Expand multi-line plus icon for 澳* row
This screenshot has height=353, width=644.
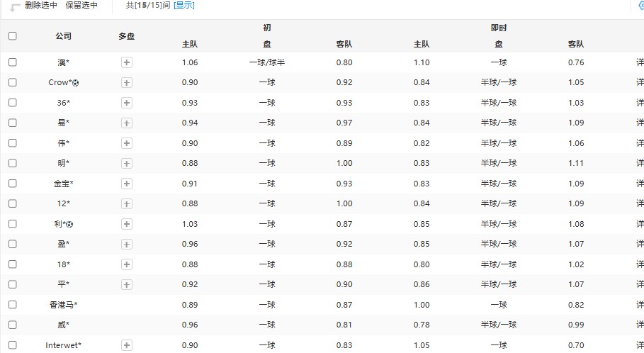coord(127,62)
